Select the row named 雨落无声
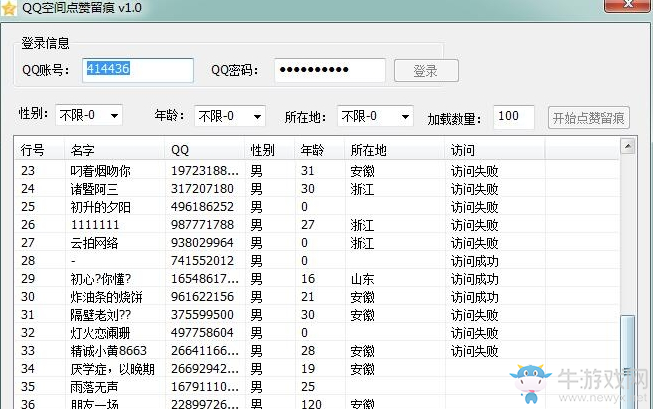 (317, 387)
